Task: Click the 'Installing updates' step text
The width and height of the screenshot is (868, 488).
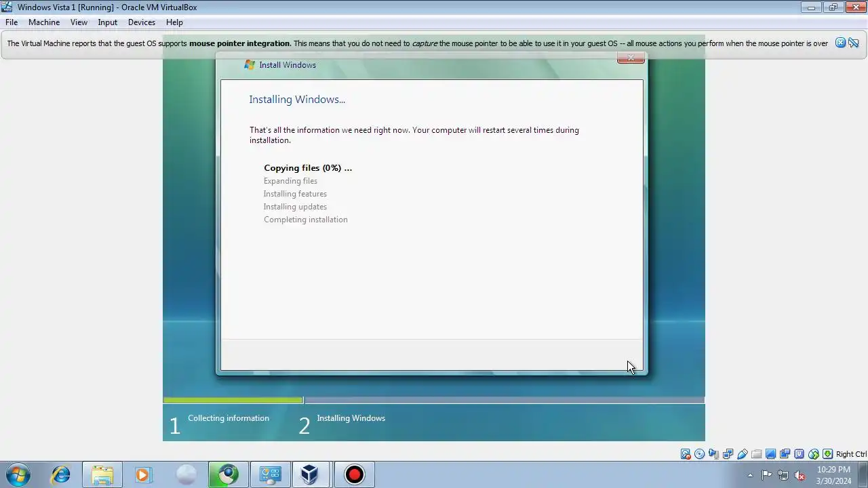Action: (x=295, y=207)
